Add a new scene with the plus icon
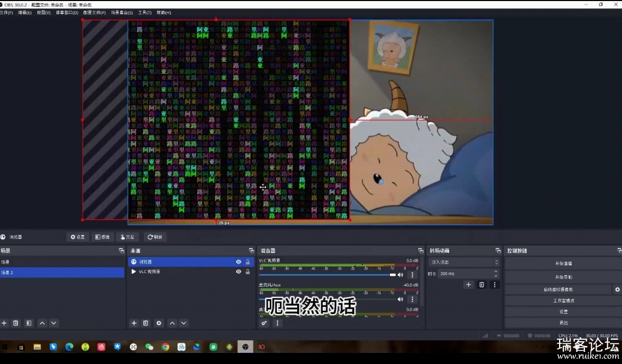The width and height of the screenshot is (622, 364). [x=4, y=323]
